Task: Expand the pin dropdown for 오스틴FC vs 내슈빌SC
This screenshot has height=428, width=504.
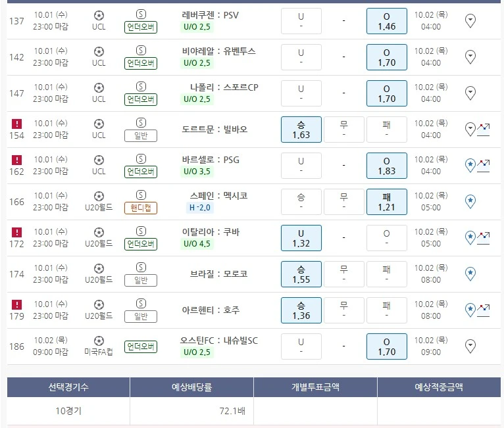Action: pos(470,346)
